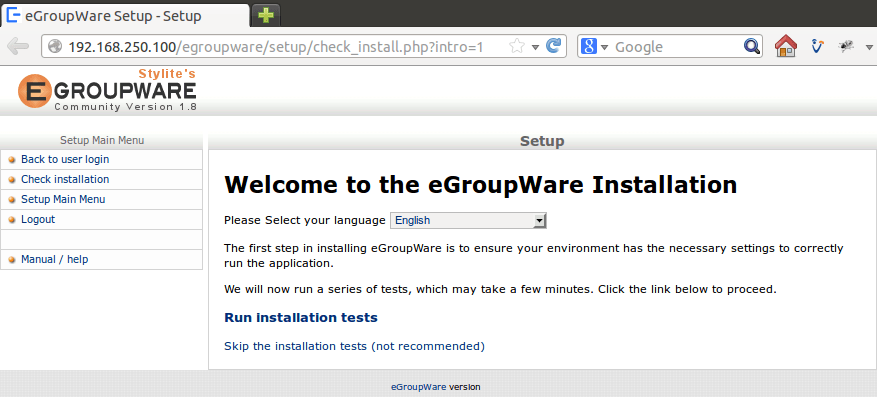Go to the browser home page icon
Screen dimensions: 877x397
(785, 46)
